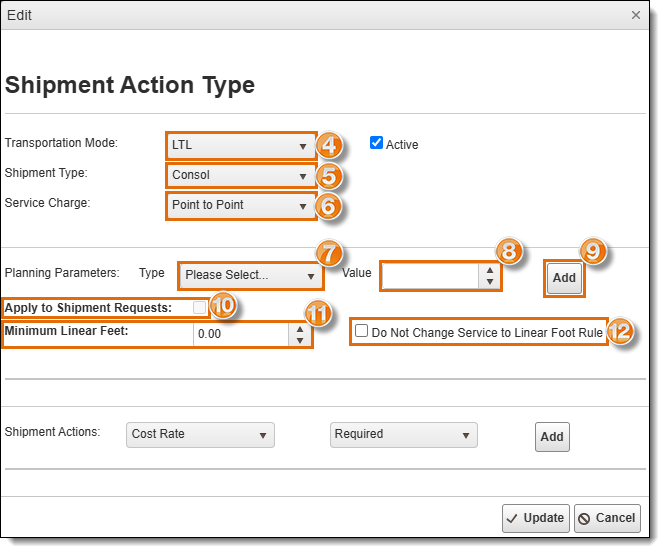The height and width of the screenshot is (553, 665).
Task: Dismiss the dialog with Cancel button
Action: point(607,518)
